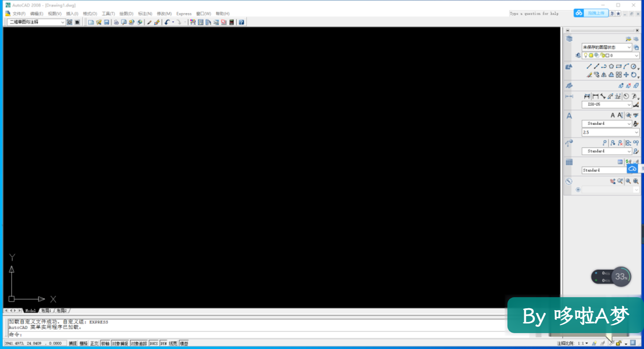Click the Insert Table icon in dashboard
644x349 pixels.
pos(620,162)
